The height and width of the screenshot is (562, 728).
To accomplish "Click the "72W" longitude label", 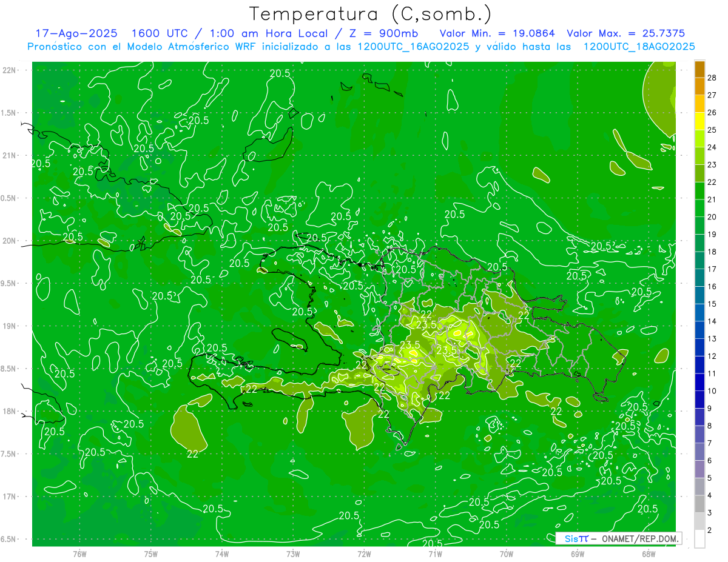I will [x=364, y=554].
